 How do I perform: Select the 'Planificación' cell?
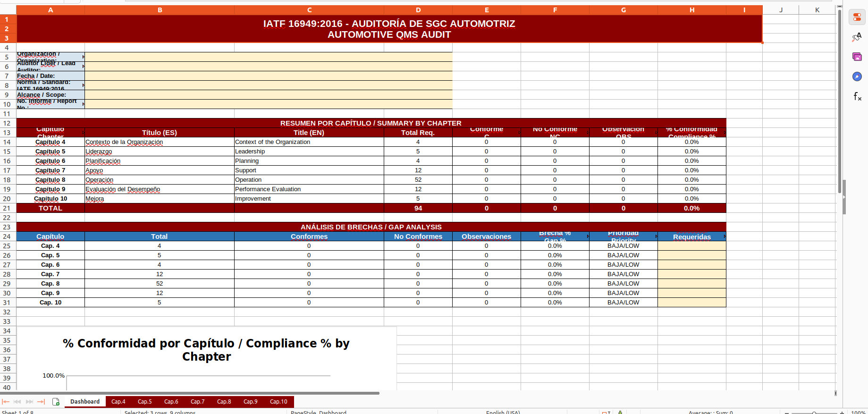point(160,161)
